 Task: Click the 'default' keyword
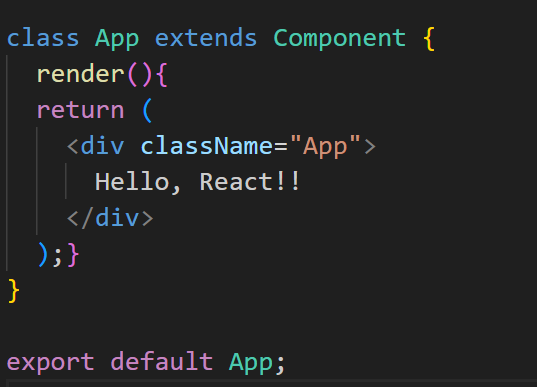click(162, 361)
